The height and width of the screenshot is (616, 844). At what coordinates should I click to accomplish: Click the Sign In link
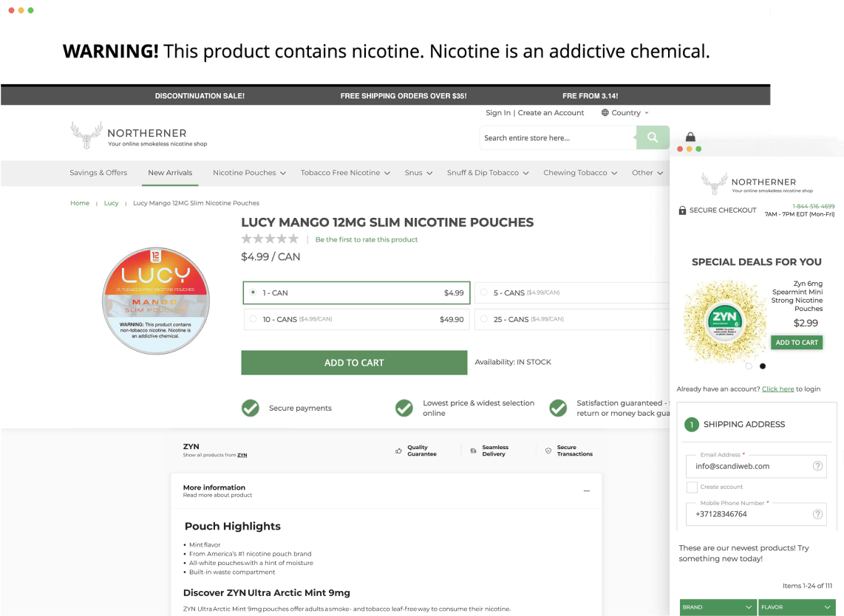(x=498, y=112)
